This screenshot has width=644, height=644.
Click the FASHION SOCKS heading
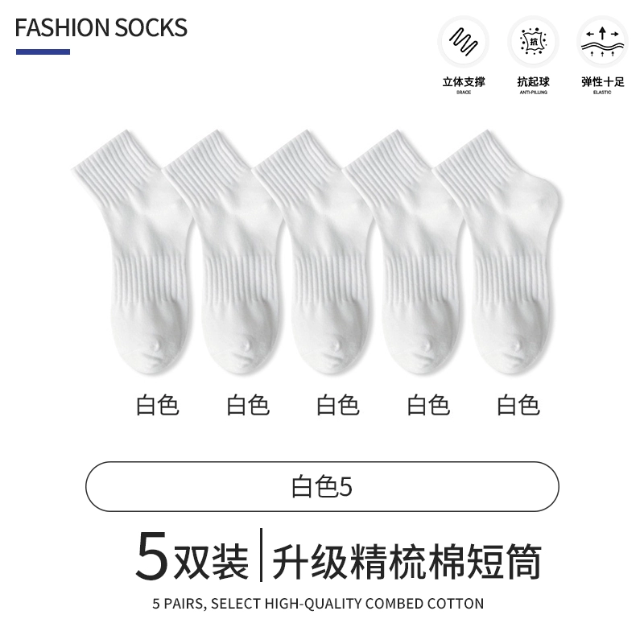101,28
